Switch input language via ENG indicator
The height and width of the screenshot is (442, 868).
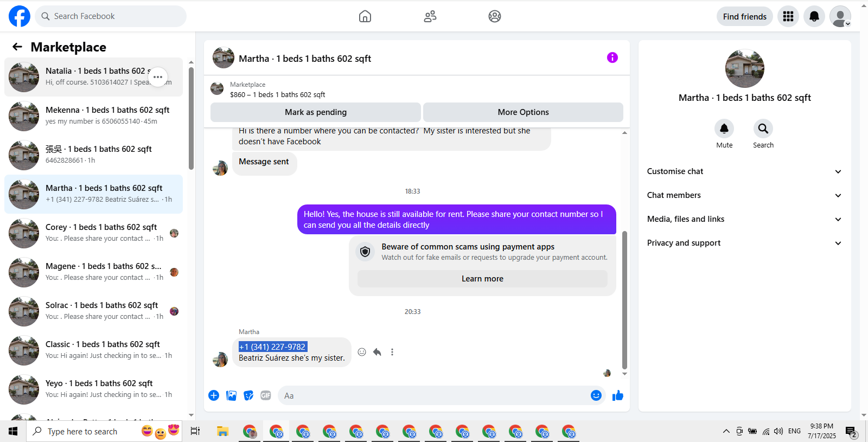pos(794,431)
